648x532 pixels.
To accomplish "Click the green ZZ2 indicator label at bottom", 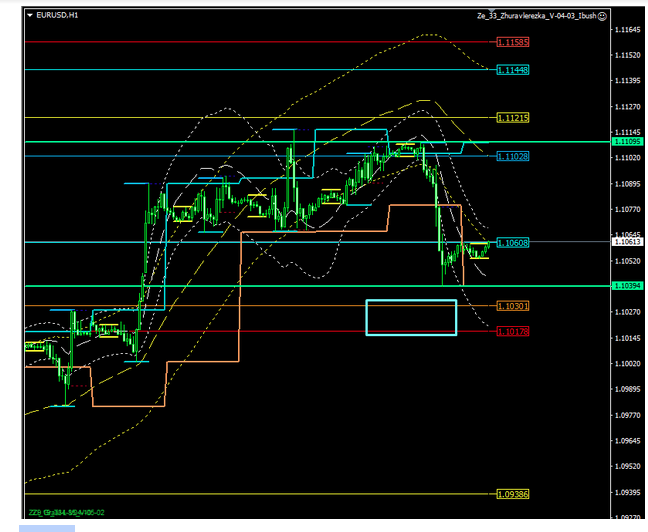I will [x=65, y=512].
